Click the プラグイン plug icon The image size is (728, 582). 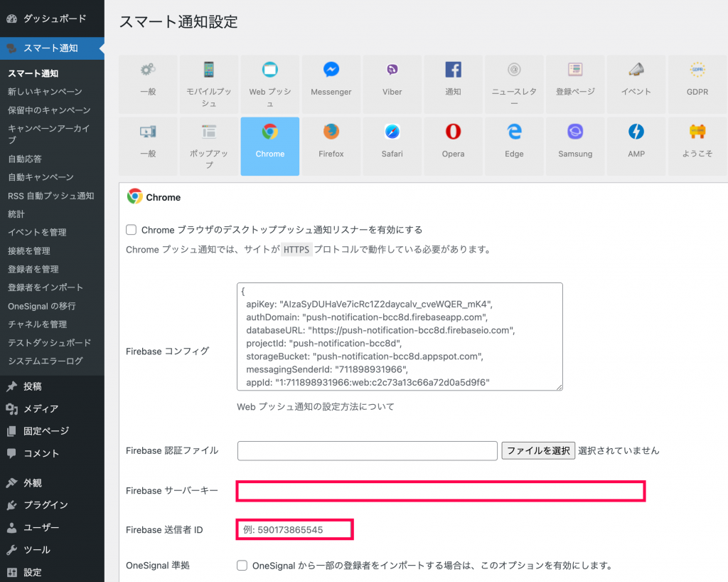point(11,505)
